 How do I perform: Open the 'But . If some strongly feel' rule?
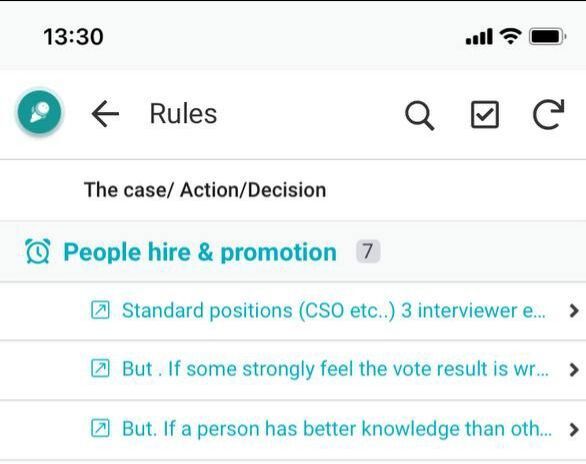click(335, 369)
